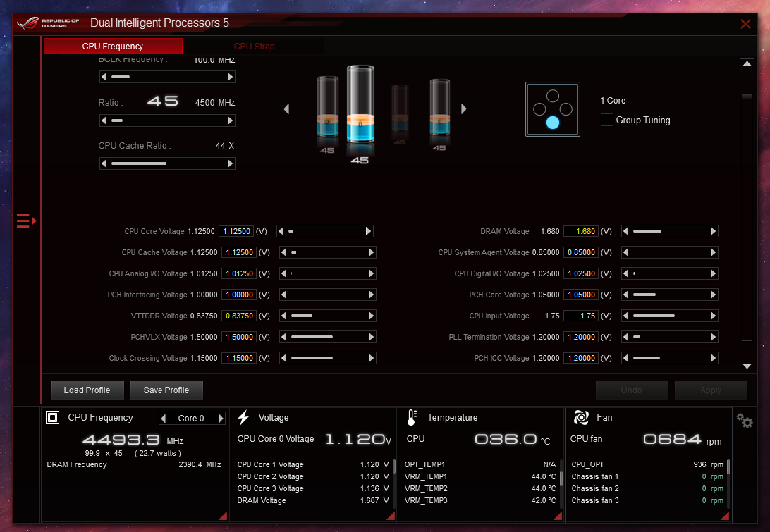Click the main panel scroll up arrow

747,64
